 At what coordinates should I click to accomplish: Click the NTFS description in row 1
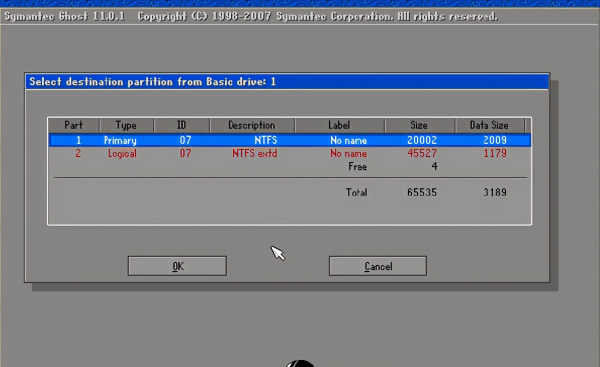click(266, 140)
